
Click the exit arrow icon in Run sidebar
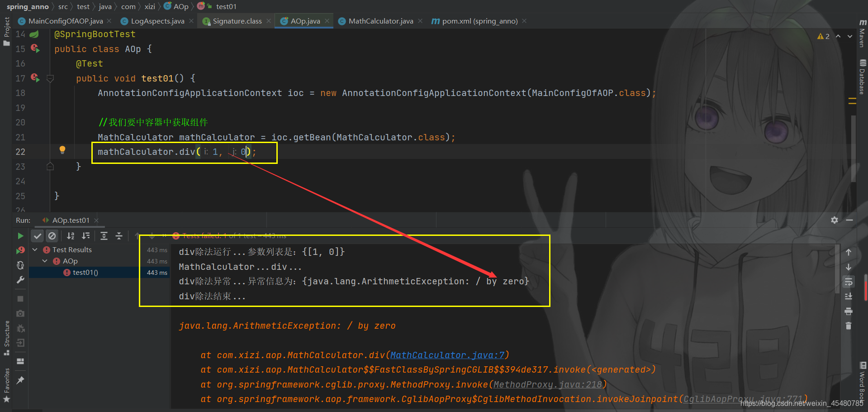[x=20, y=343]
